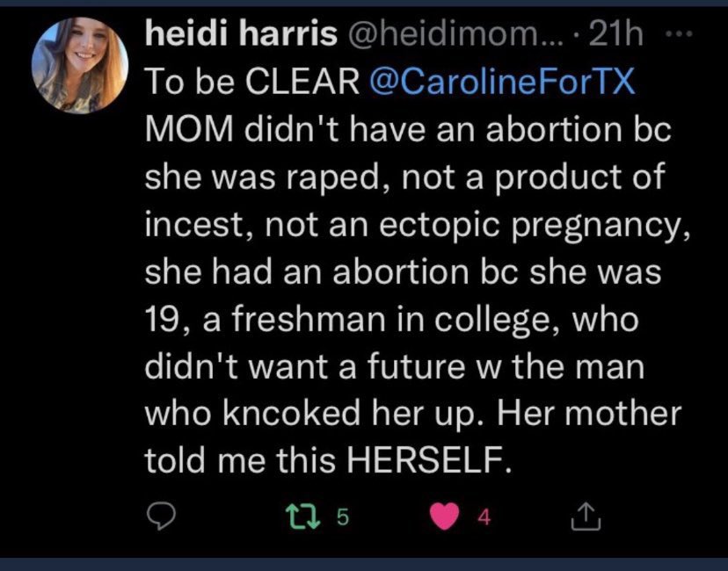
Task: View the retweet count of 5
Action: pos(342,517)
